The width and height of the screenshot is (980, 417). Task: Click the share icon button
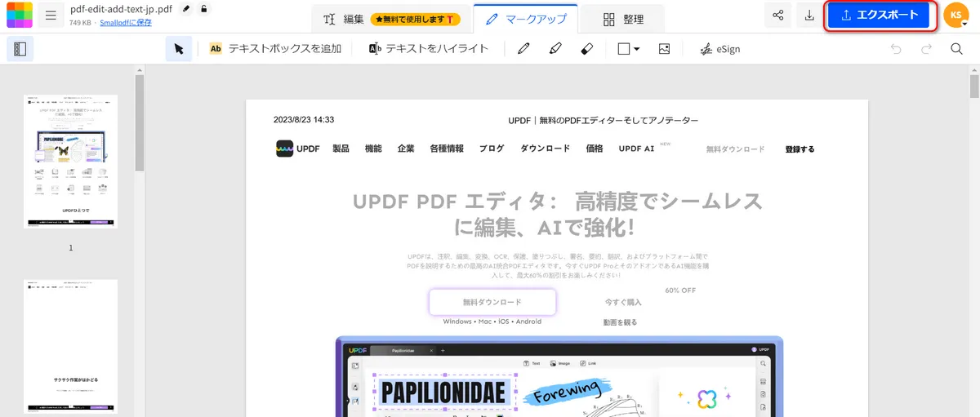pos(777,16)
